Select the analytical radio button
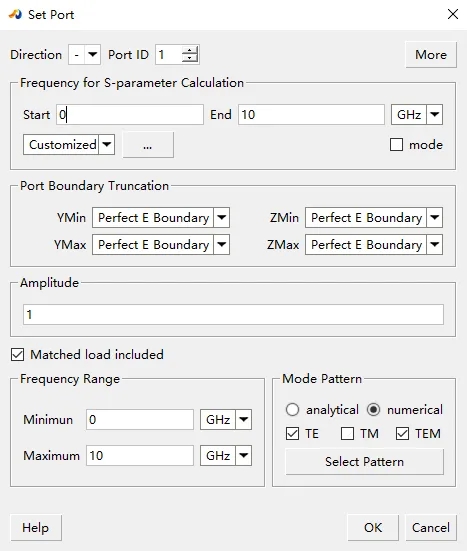The height and width of the screenshot is (551, 467). pyautogui.click(x=292, y=410)
